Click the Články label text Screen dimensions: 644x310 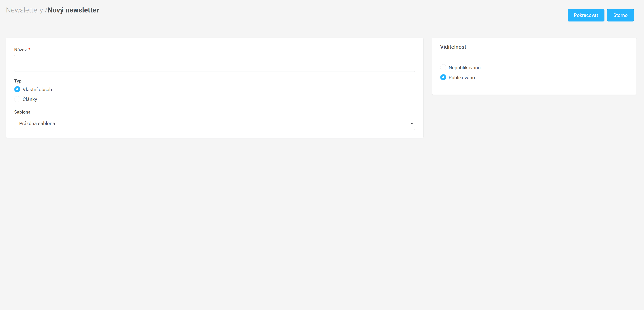click(30, 99)
